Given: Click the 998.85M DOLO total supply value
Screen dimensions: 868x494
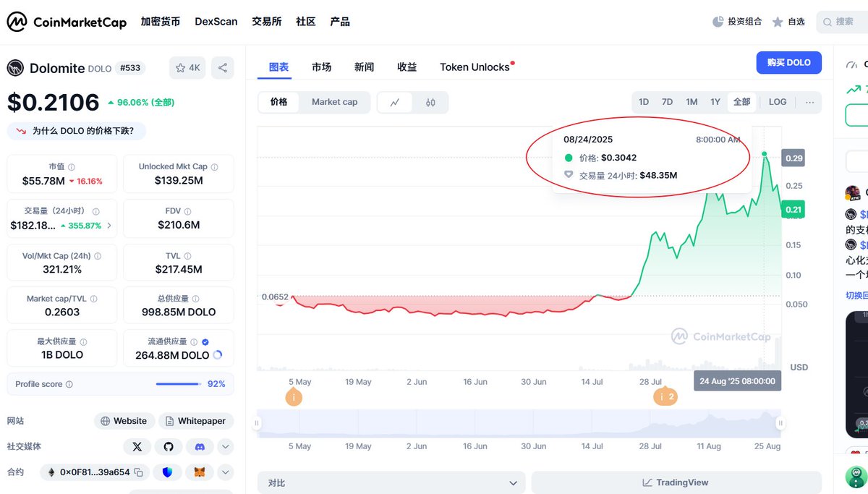Looking at the screenshot, I should (x=179, y=312).
